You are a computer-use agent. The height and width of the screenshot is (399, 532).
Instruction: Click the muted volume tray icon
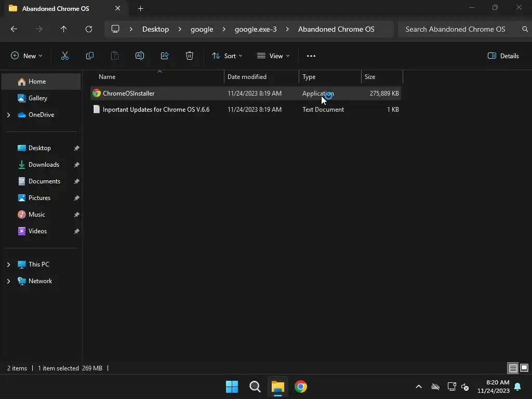[x=465, y=387]
